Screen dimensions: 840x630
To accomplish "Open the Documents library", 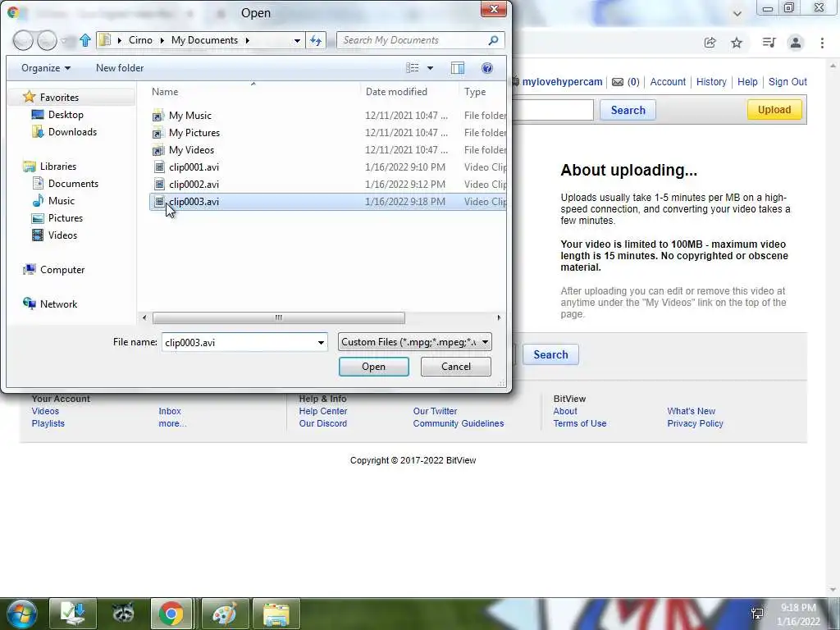I will point(66,183).
